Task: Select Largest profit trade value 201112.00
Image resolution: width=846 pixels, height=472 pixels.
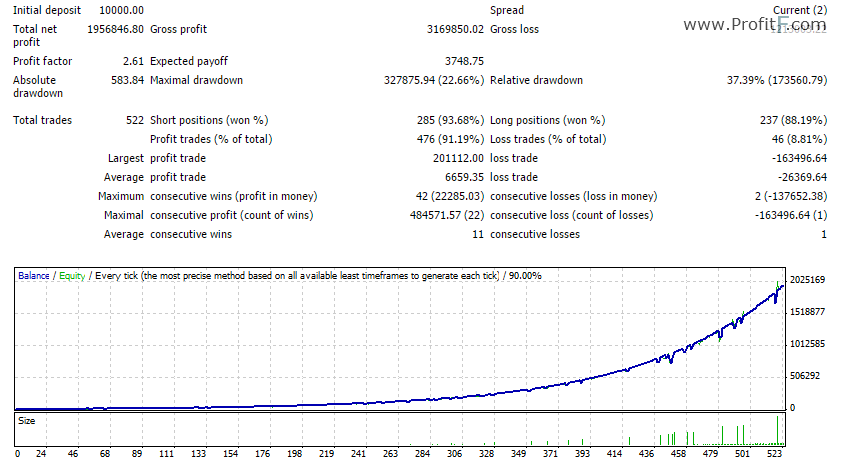Action: [x=459, y=158]
